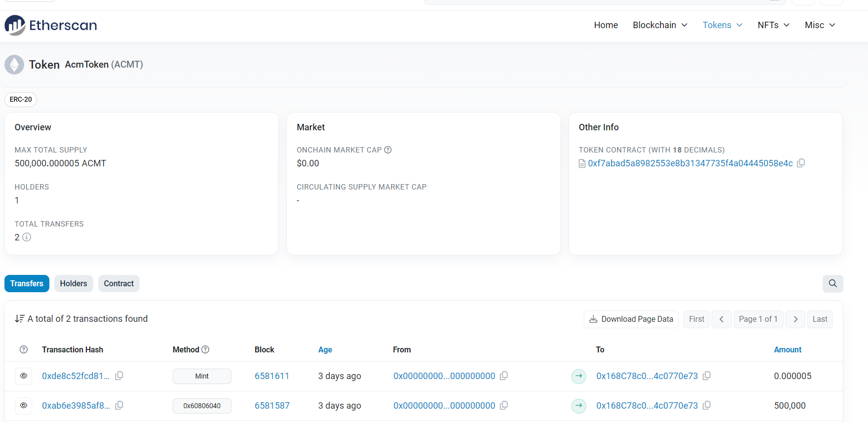Screen dimensions: 868x422
Task: Switch to the Contract tab
Action: click(x=119, y=283)
